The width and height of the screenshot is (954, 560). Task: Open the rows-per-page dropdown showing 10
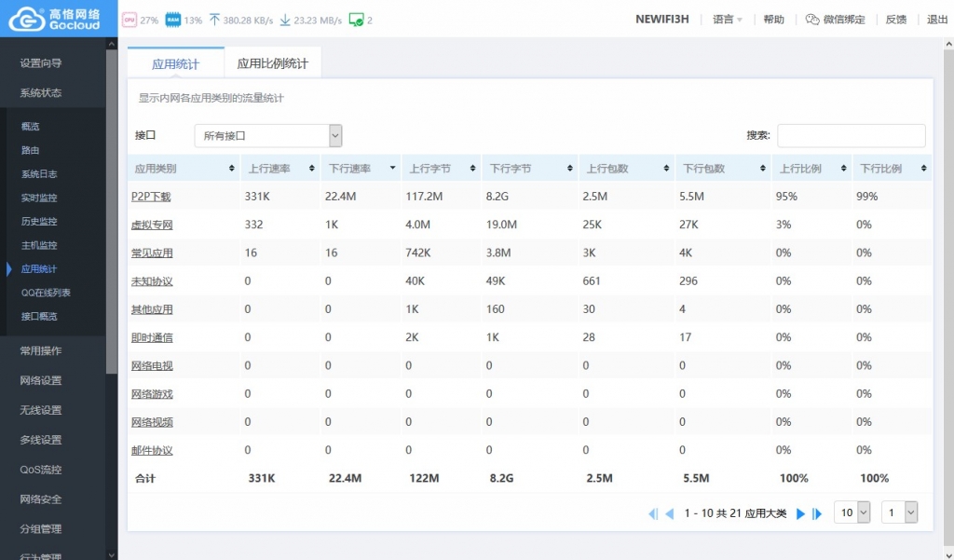click(x=853, y=512)
